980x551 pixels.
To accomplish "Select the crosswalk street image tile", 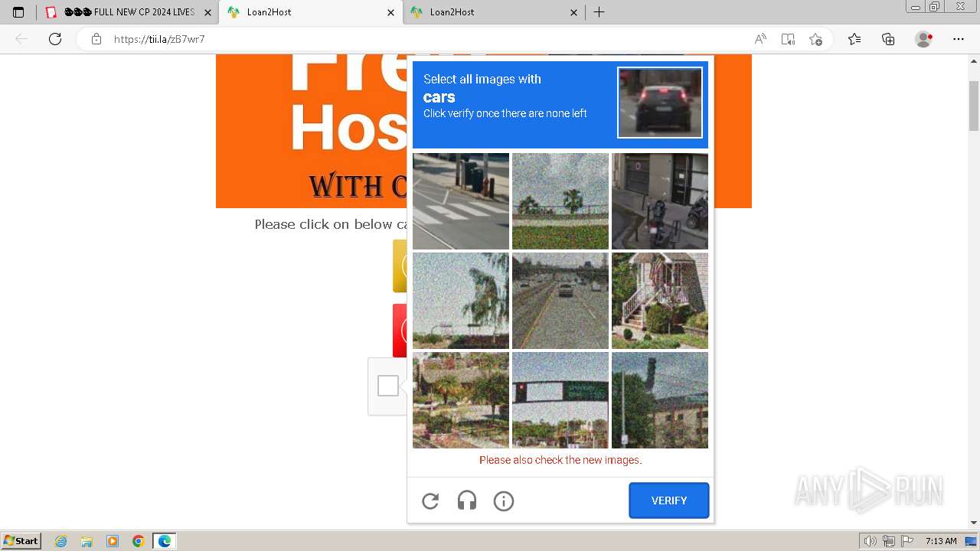I will click(461, 201).
